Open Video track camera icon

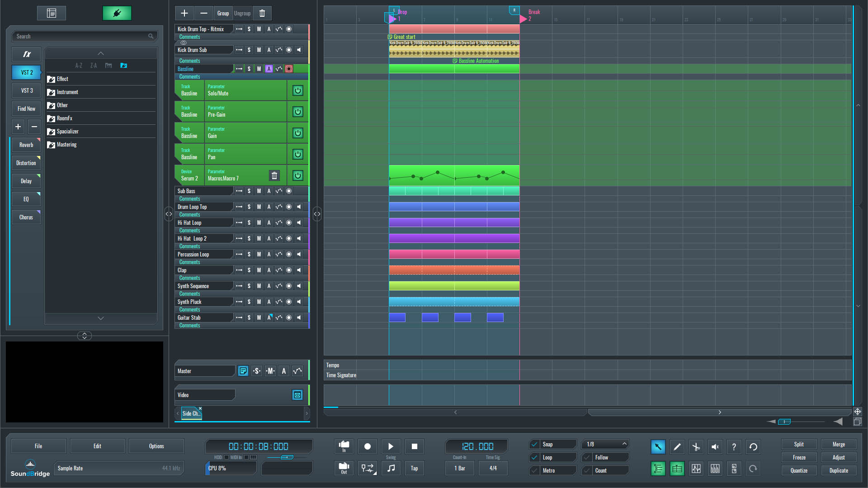point(297,395)
